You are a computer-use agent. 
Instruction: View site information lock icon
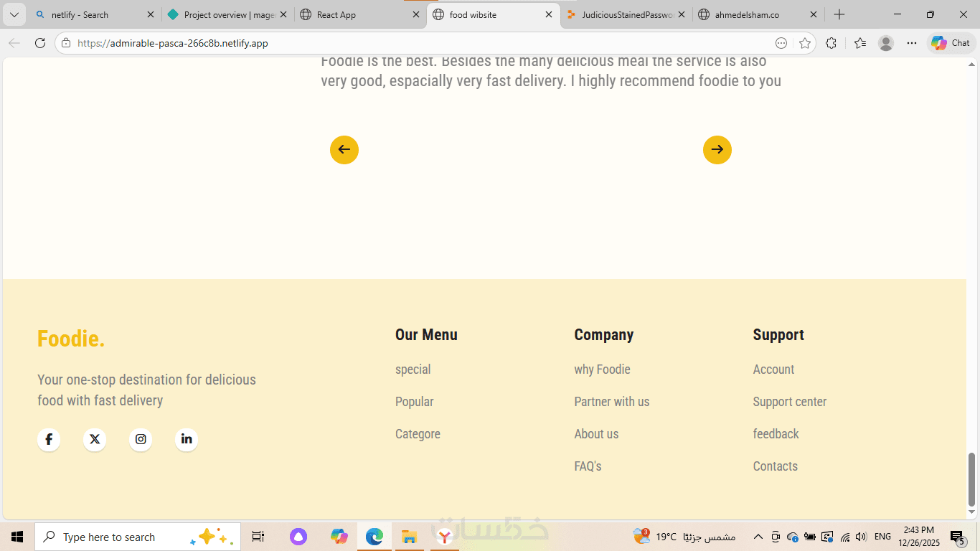66,43
